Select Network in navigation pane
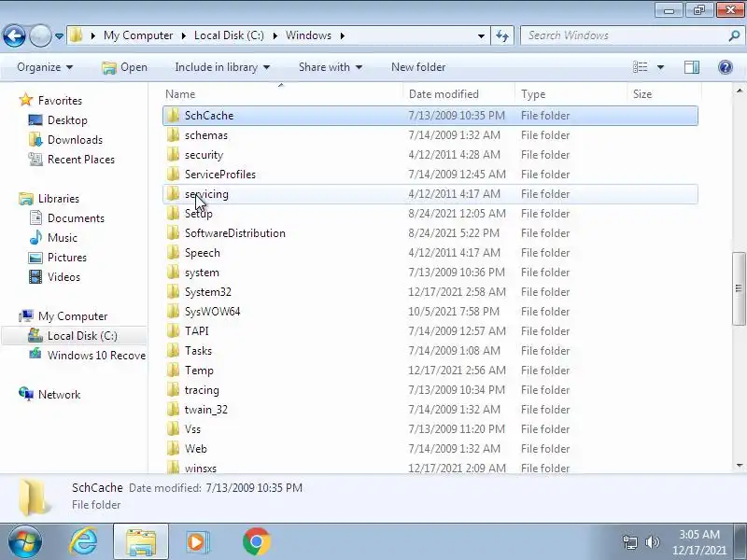This screenshot has height=560, width=747. pos(59,394)
